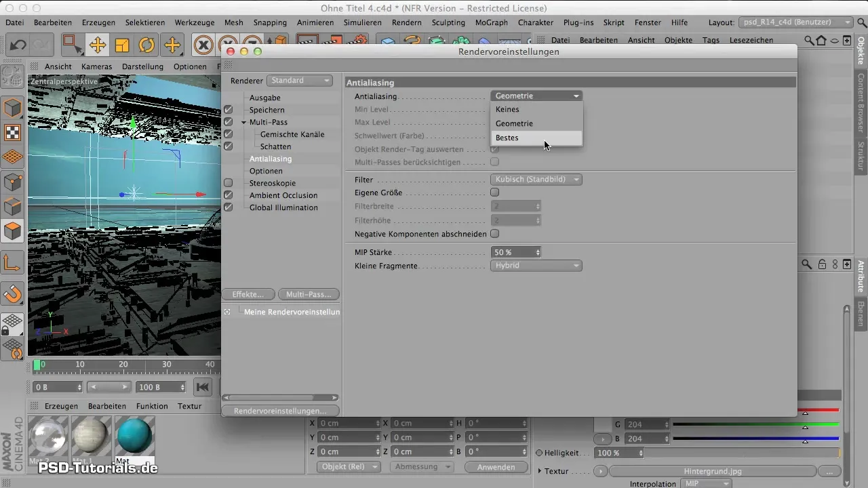
Task: Switch to Model mode icon
Action: 13,108
